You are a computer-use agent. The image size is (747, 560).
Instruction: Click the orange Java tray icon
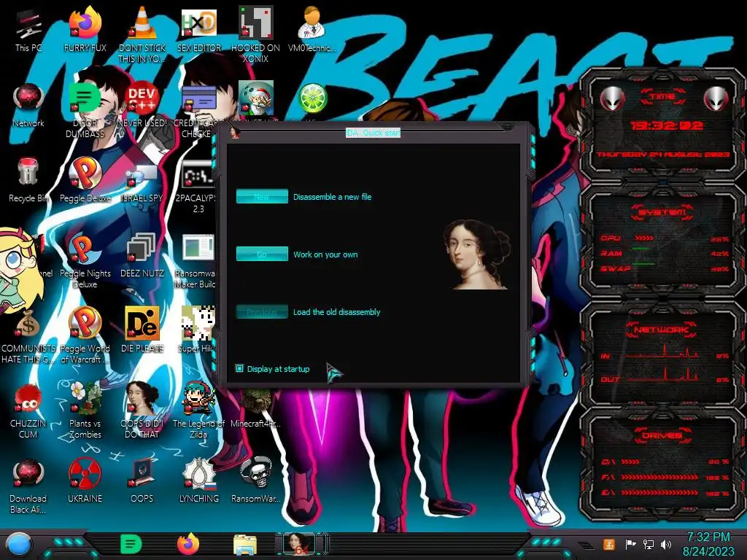pyautogui.click(x=609, y=544)
